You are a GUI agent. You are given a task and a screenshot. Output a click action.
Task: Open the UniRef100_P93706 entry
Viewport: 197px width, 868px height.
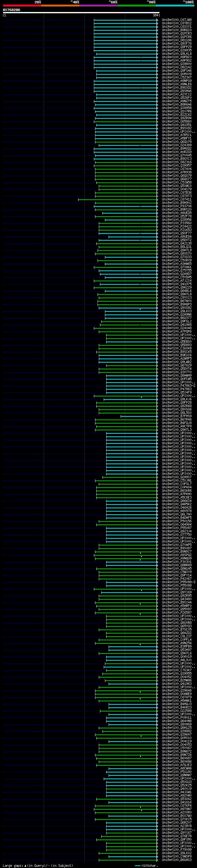177,206
